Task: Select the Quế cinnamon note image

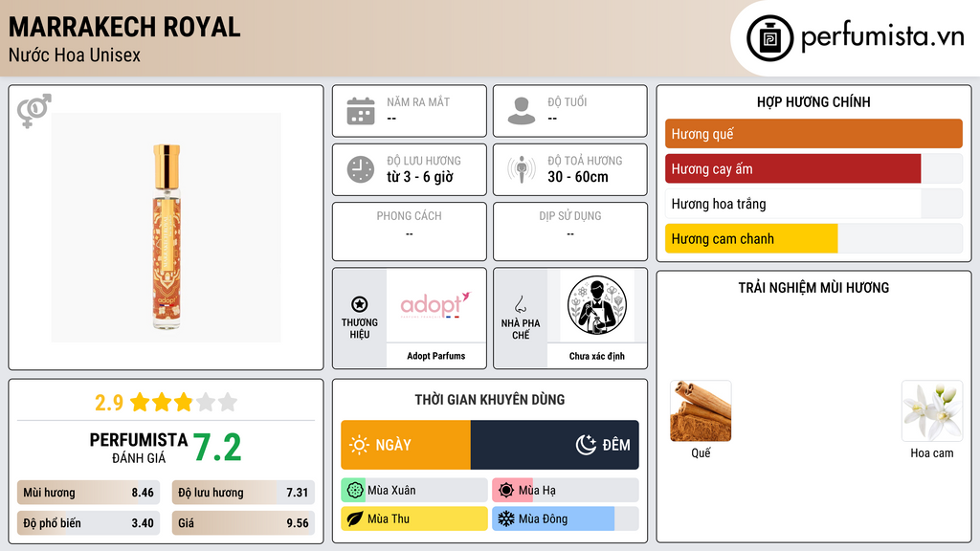Action: click(701, 411)
